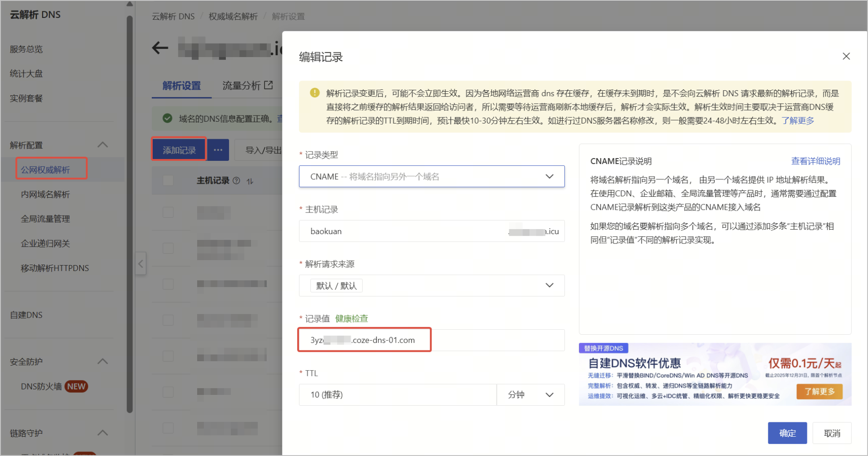Click the blue 确定 button

point(787,433)
